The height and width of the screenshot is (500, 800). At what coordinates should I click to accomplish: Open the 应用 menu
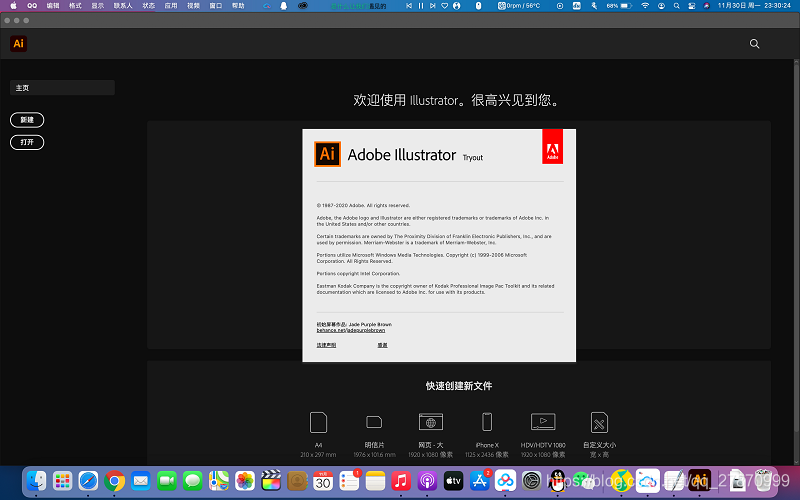171,6
